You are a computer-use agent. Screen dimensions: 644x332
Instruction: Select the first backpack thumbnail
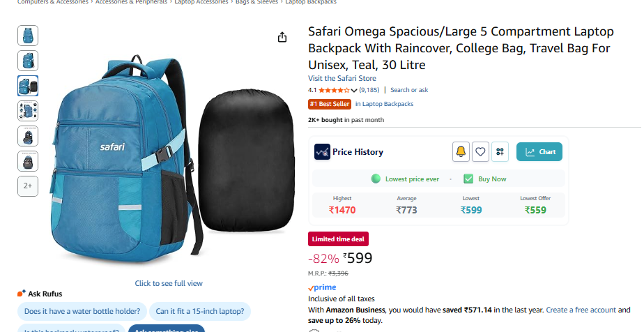[x=28, y=36]
